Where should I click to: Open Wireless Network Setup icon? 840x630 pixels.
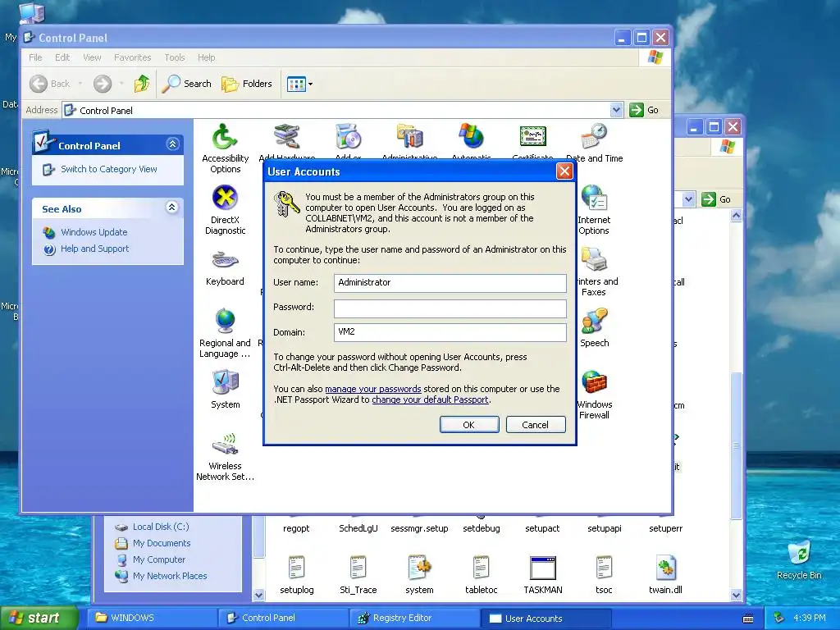tap(225, 456)
